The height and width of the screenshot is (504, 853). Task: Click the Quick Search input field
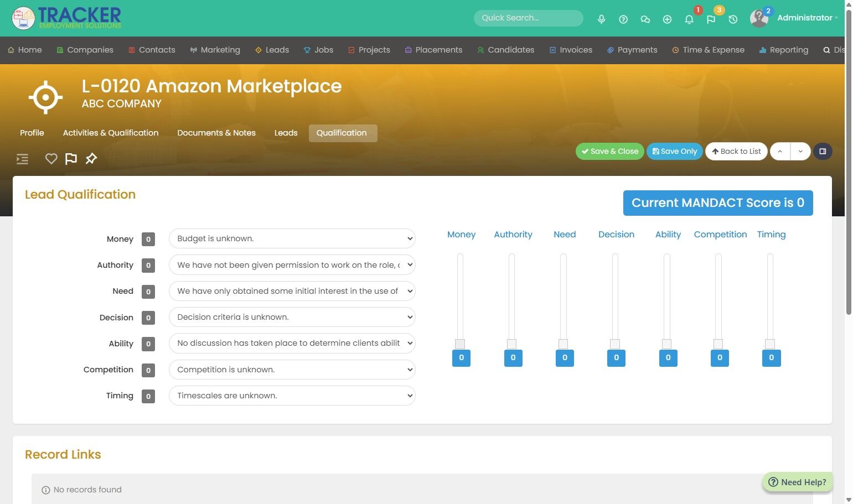click(529, 18)
